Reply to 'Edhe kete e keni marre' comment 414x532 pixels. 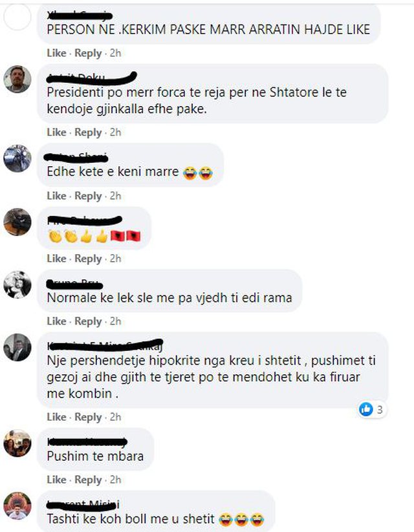click(88, 196)
